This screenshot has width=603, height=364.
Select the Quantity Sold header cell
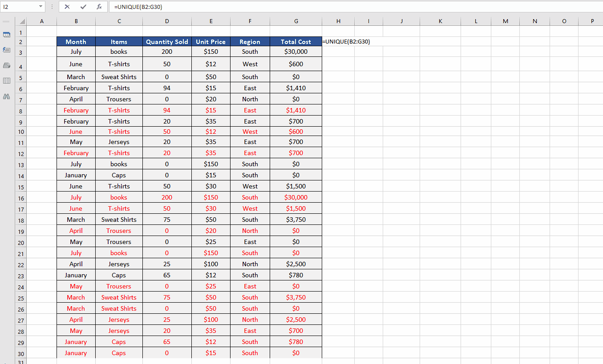click(167, 41)
